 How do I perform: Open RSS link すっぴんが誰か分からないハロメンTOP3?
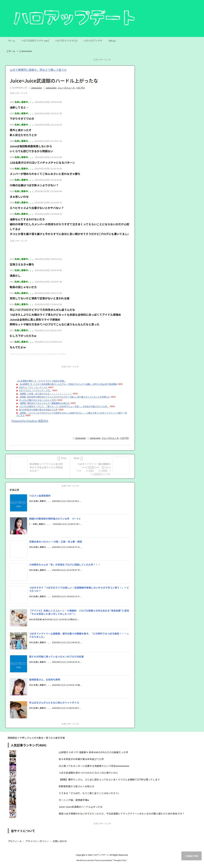point(38,400)
